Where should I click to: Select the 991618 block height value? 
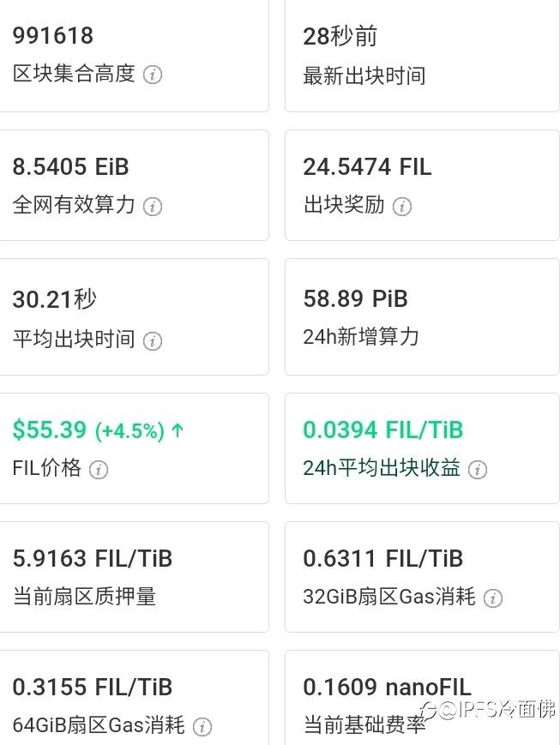tap(53, 36)
